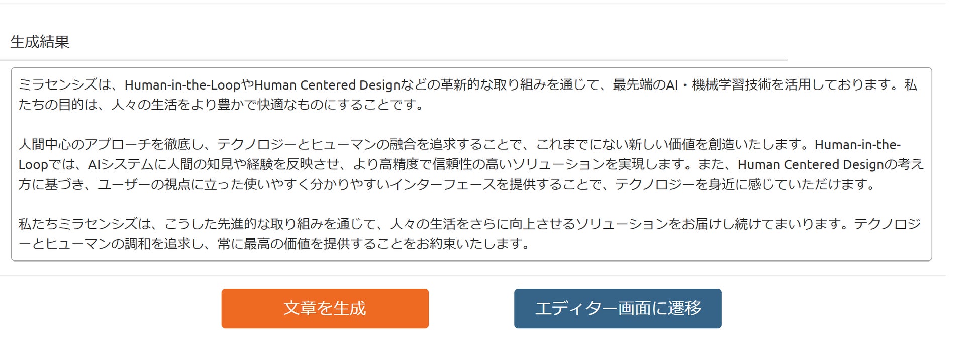The width and height of the screenshot is (980, 348).
Task: Click the orange 文章を生成 button
Action: (325, 308)
